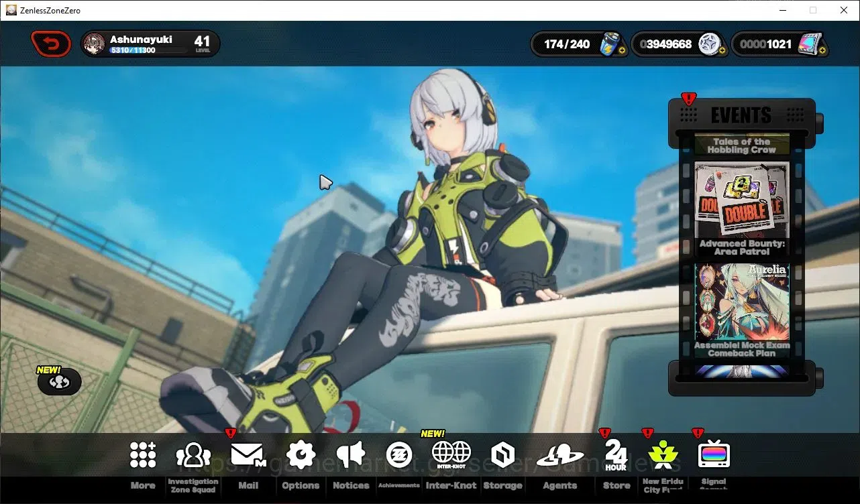Select the Tales of the Hobbling Crow event

click(741, 145)
